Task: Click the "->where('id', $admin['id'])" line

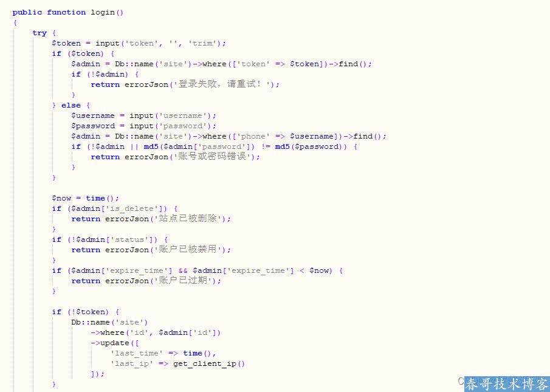Action: coord(156,332)
